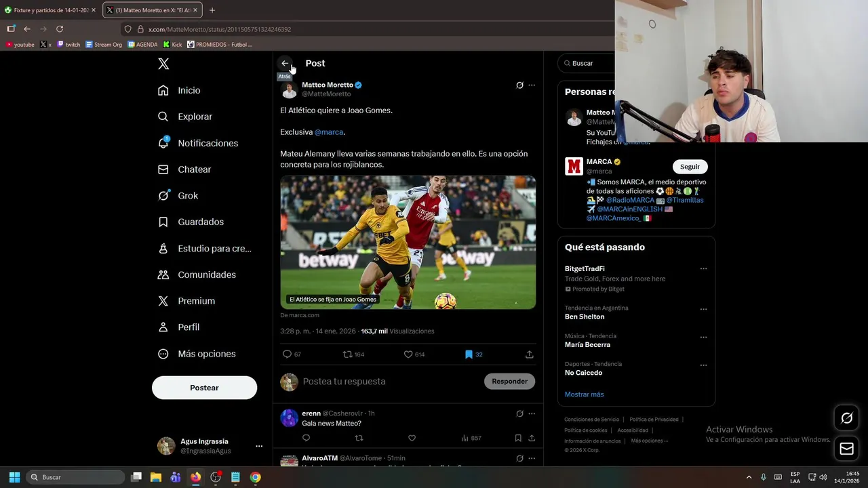Open Notificaciones page
This screenshot has width=868, height=488.
[x=199, y=143]
